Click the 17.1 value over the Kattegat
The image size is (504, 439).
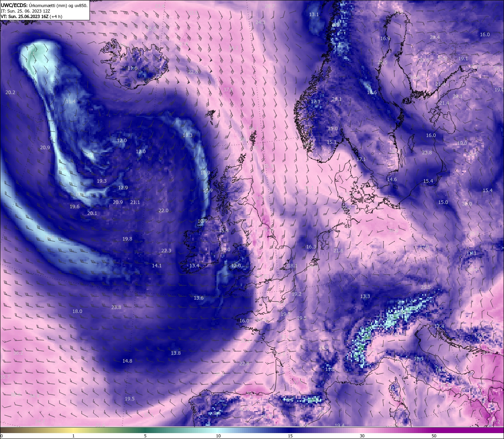tap(361, 159)
